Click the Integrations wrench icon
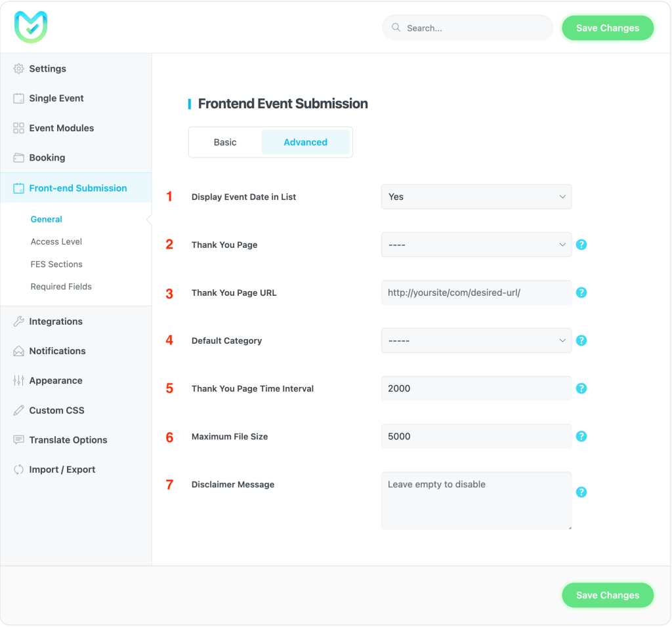Screen dimensions: 672x627 pos(18,321)
